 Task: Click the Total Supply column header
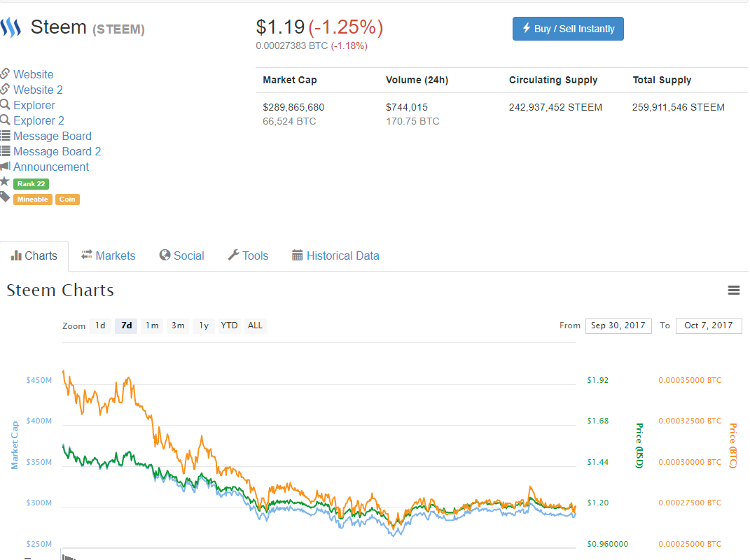662,80
